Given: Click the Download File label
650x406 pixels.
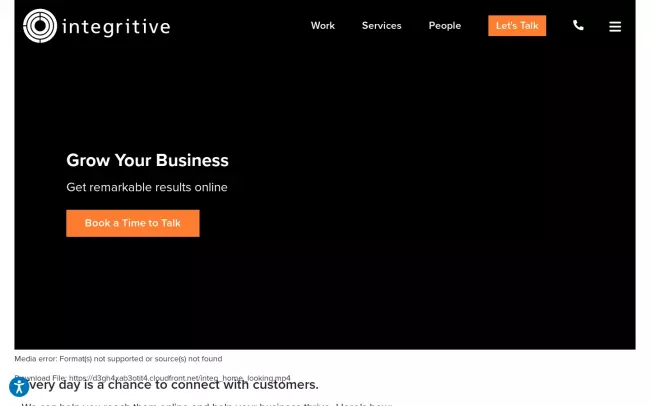Looking at the screenshot, I should [x=41, y=378].
